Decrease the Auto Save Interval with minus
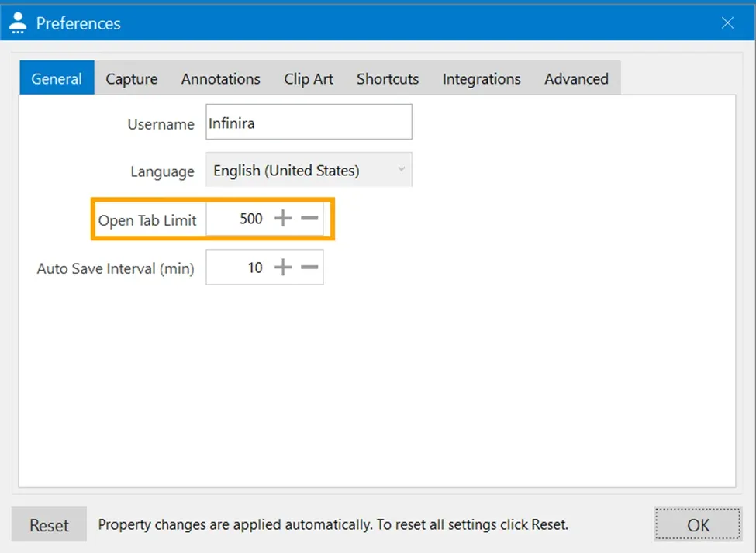The width and height of the screenshot is (756, 553). (309, 267)
